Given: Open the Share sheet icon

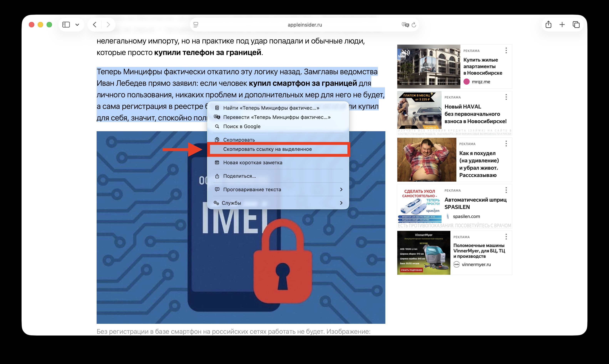Looking at the screenshot, I should 549,24.
